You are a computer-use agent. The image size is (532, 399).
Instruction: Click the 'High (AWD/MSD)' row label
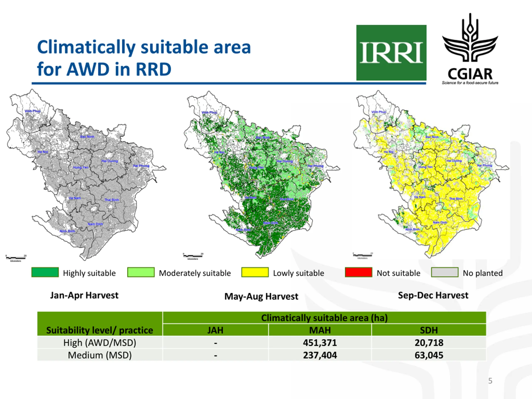100,343
